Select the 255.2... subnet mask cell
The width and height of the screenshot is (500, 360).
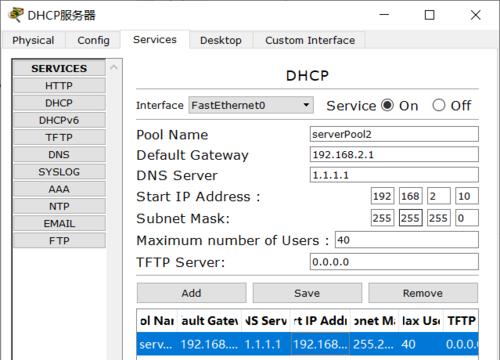pyautogui.click(x=374, y=344)
